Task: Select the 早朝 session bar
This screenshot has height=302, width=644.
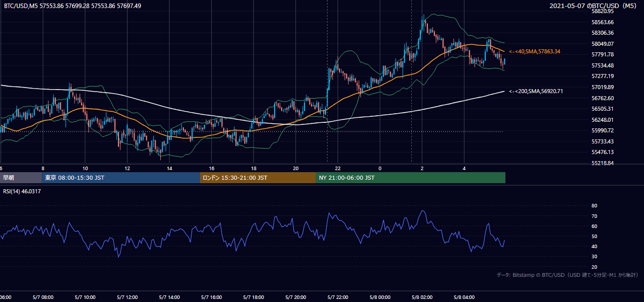Action: click(x=21, y=178)
